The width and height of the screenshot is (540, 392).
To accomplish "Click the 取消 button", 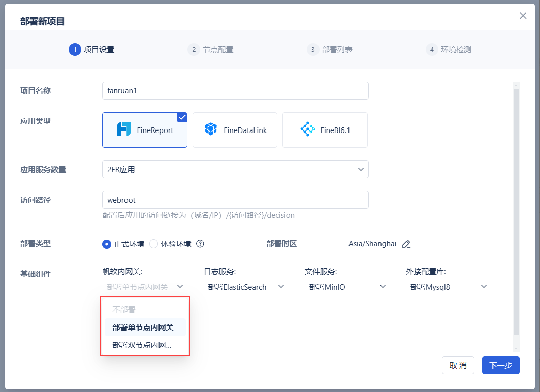I will tap(458, 365).
